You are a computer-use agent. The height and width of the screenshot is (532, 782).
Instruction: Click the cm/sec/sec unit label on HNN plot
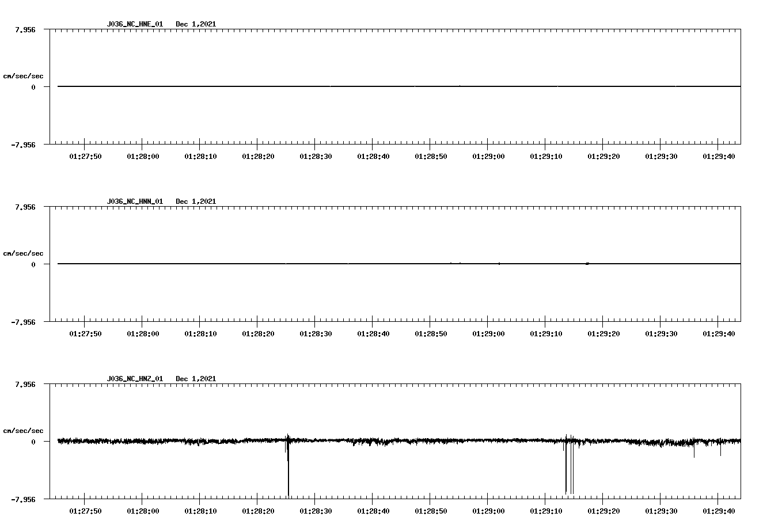click(23, 253)
